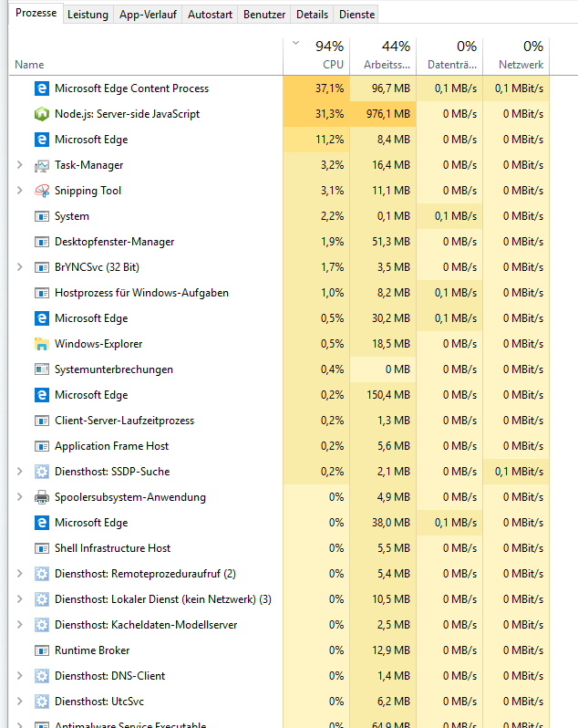Expand the BrYNCSvc (32 Bit) group
The width and height of the screenshot is (578, 728).
point(19,267)
